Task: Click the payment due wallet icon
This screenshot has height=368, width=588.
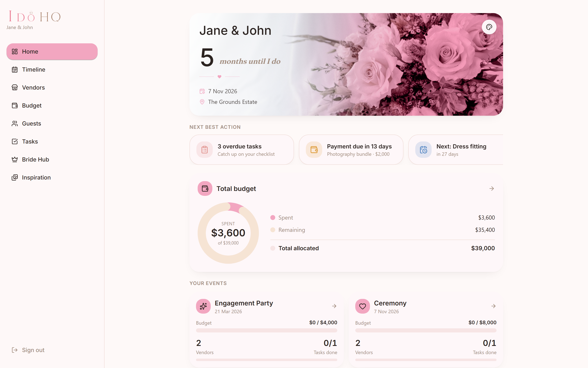Action: click(314, 150)
